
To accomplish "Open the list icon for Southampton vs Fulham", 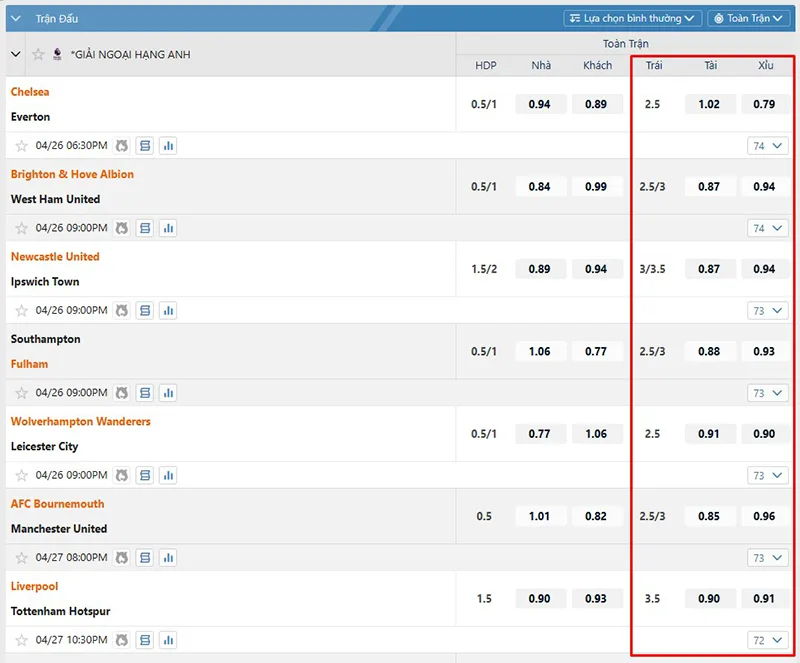I will tap(145, 393).
